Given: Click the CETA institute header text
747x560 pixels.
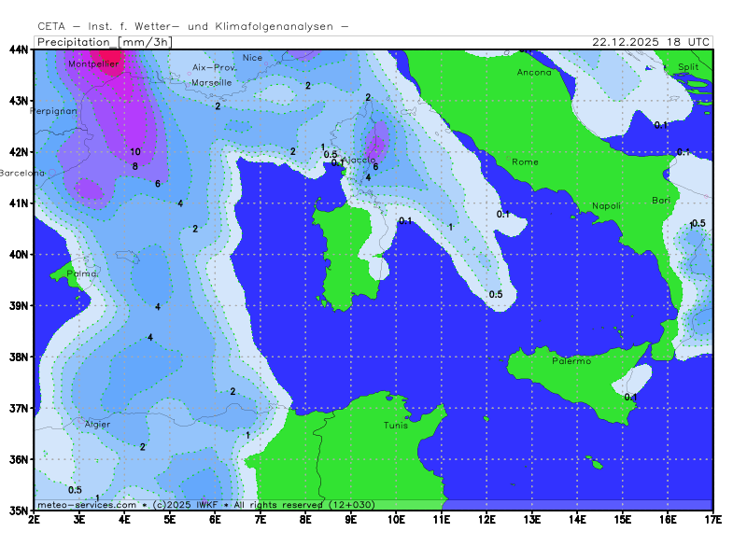Looking at the screenshot, I should (x=193, y=27).
